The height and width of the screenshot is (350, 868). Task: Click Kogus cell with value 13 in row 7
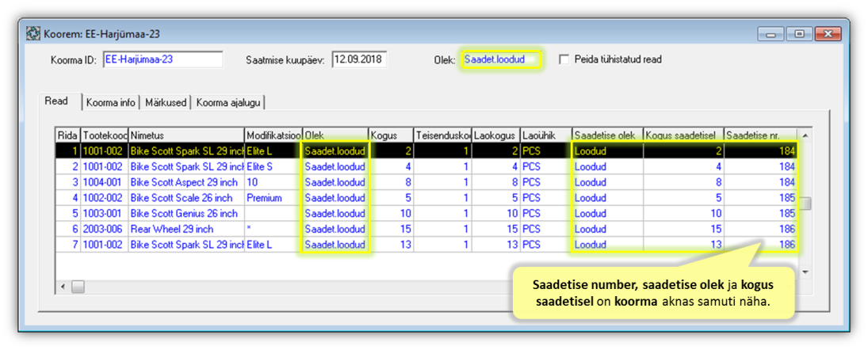(x=391, y=245)
